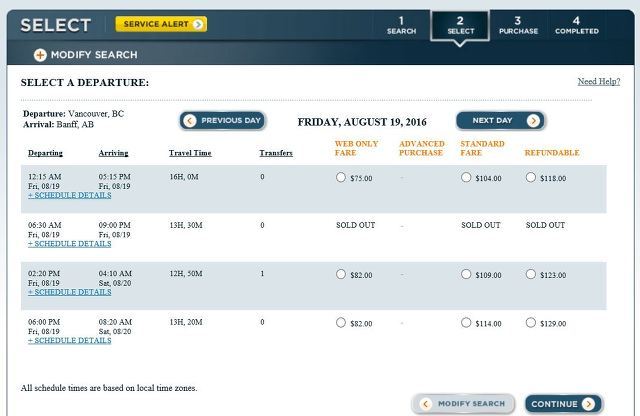Select $104.00 standard fare for 12:15 AM
This screenshot has width=640, height=416.
coord(466,177)
